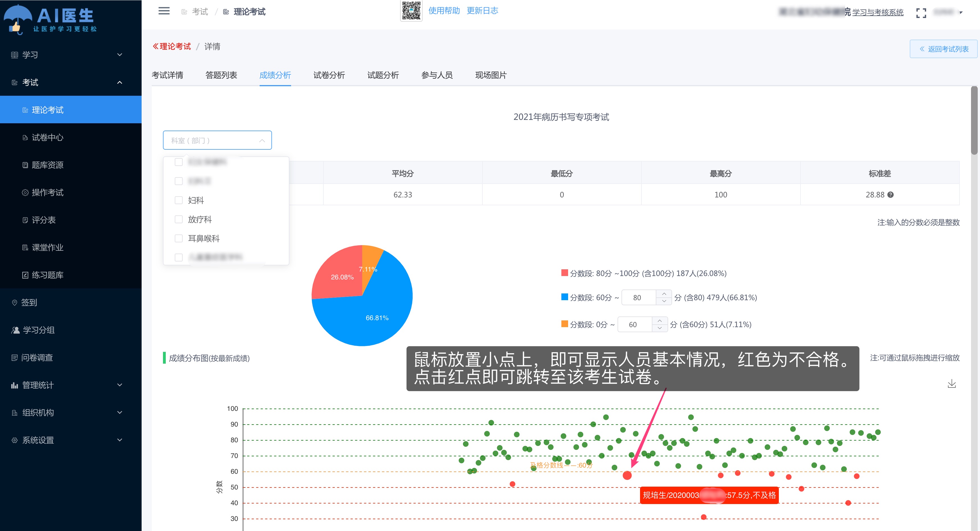This screenshot has width=980, height=531.
Task: Click the large red highlighted failing score dot
Action: point(627,475)
